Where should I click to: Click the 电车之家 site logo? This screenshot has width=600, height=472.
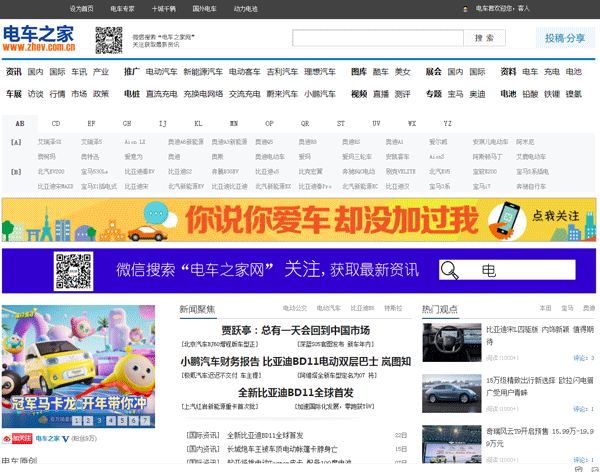coord(39,38)
